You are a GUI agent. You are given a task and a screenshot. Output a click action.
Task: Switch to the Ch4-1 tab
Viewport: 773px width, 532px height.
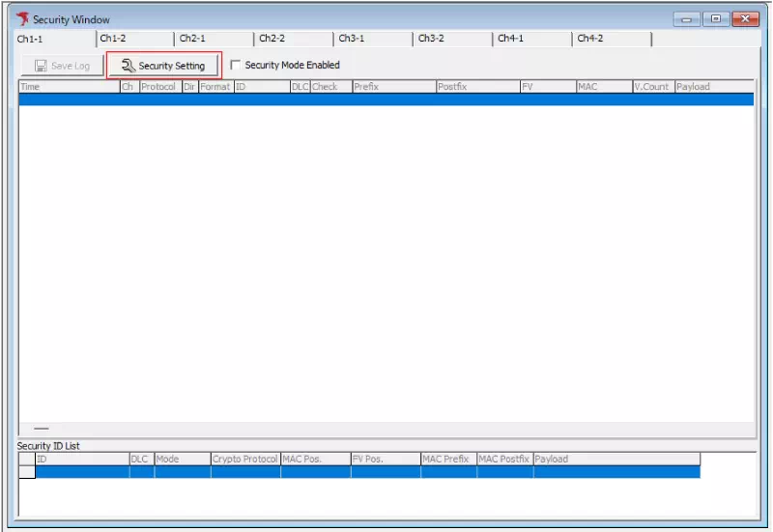point(533,39)
